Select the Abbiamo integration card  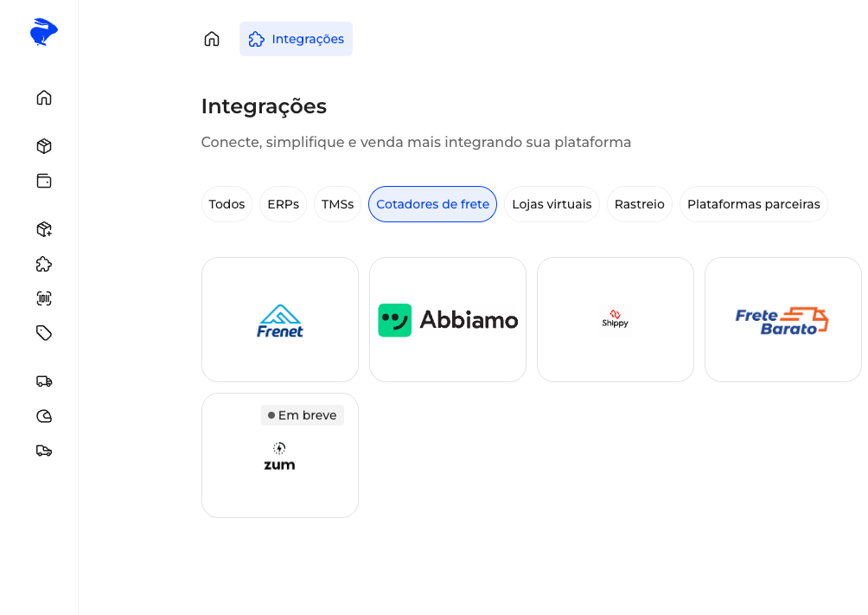[x=448, y=319]
